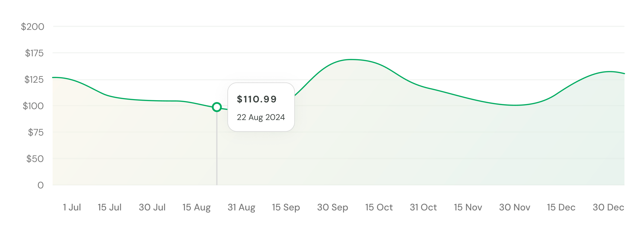Click the 15 Aug date label
Screen dimensions: 644x232
196,207
